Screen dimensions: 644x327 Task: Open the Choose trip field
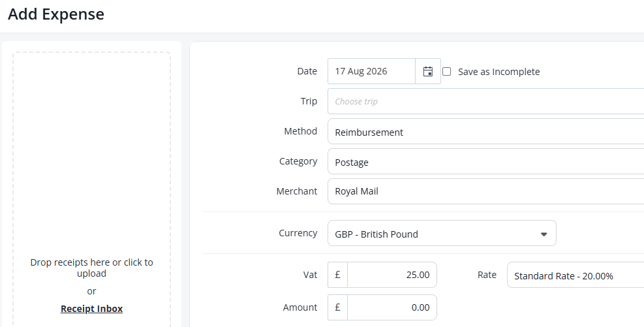click(485, 101)
